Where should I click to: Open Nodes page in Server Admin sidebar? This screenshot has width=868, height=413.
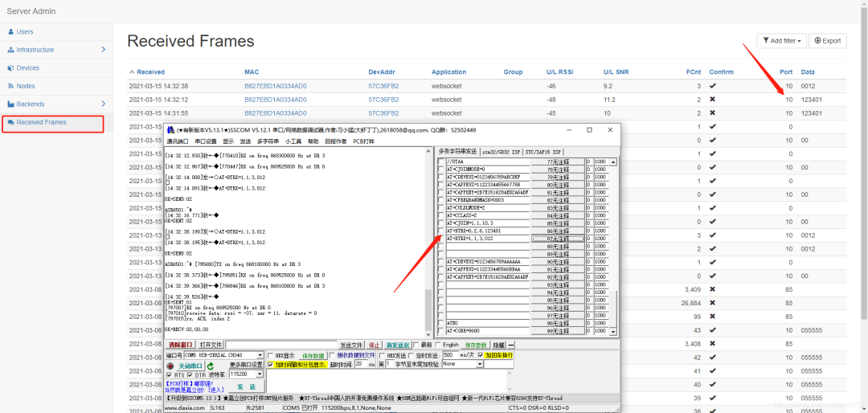click(x=26, y=86)
